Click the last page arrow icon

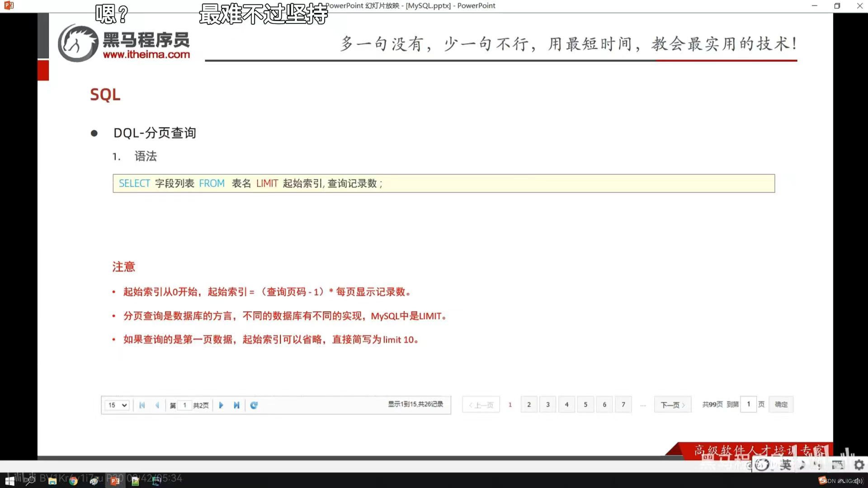click(x=236, y=405)
